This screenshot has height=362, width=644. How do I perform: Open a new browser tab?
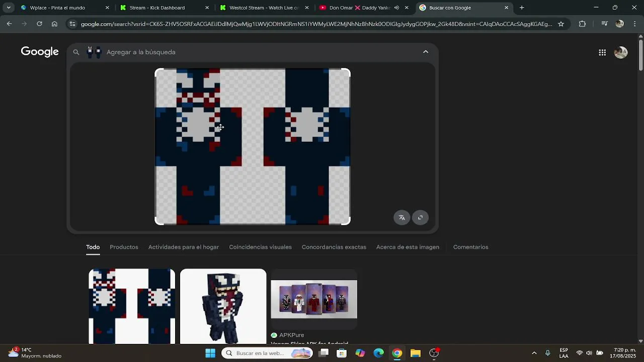tap(522, 8)
